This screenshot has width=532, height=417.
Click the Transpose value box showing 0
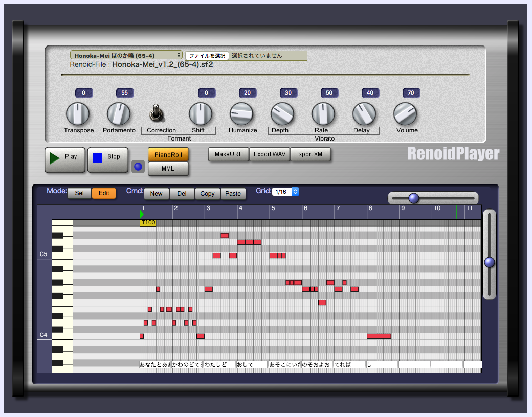(x=84, y=93)
